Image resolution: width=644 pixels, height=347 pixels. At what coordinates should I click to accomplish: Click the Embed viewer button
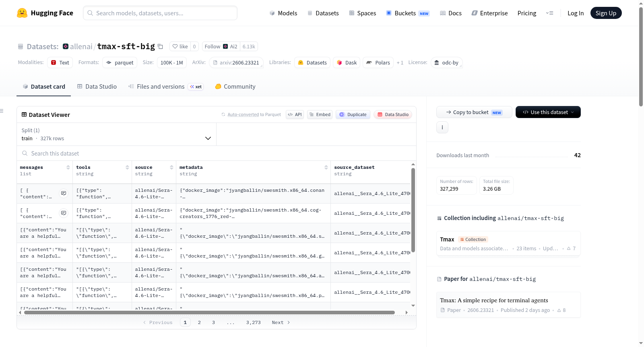(x=320, y=114)
